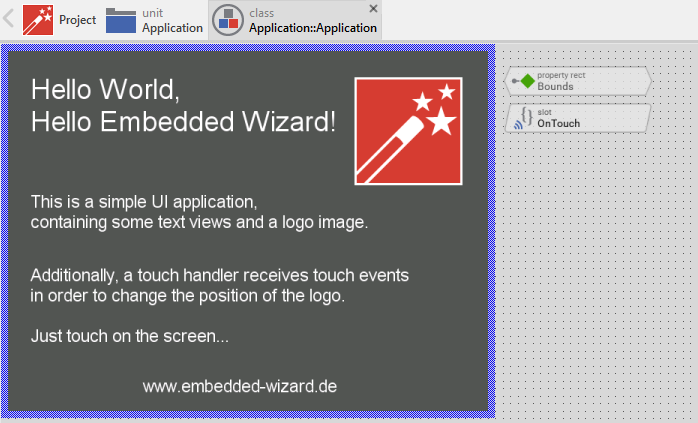This screenshot has width=698, height=423.
Task: Switch to the Project tab
Action: 77,20
